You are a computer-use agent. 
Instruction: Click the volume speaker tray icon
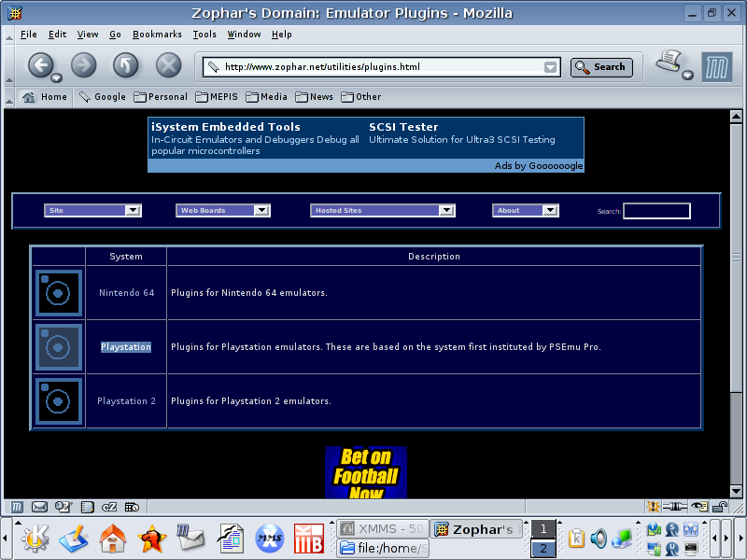tap(599, 538)
